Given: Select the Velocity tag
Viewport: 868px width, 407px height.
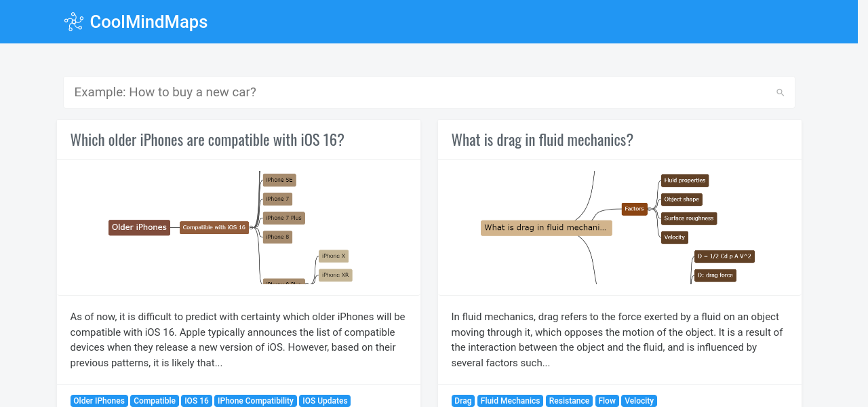Looking at the screenshot, I should pos(639,401).
